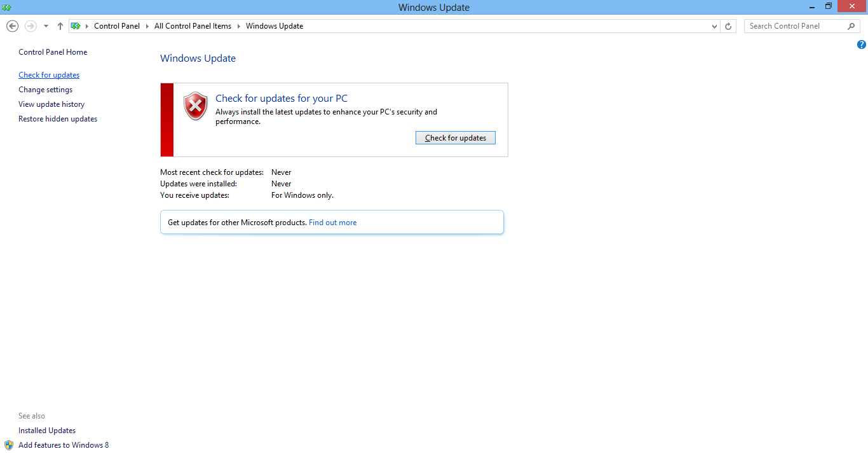
Task: Click the shield icon beside Add features to Windows 8
Action: click(9, 445)
